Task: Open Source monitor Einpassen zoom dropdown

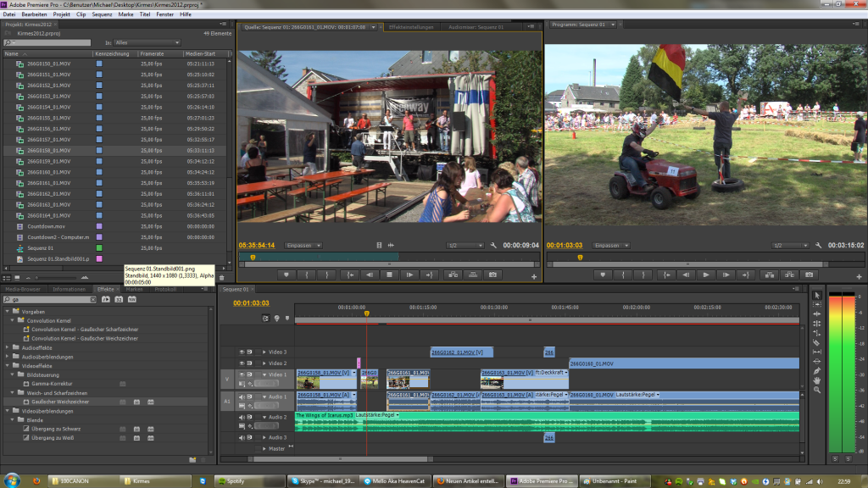Action: [304, 246]
